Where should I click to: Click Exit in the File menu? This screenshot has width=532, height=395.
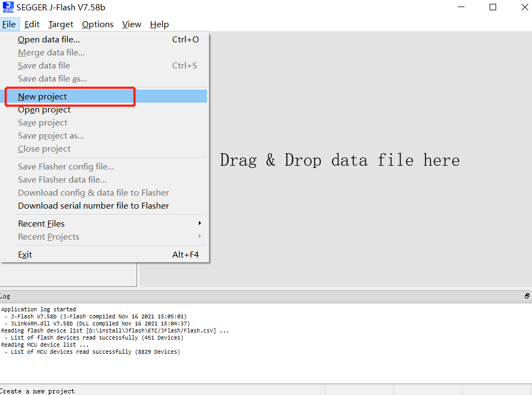point(25,254)
